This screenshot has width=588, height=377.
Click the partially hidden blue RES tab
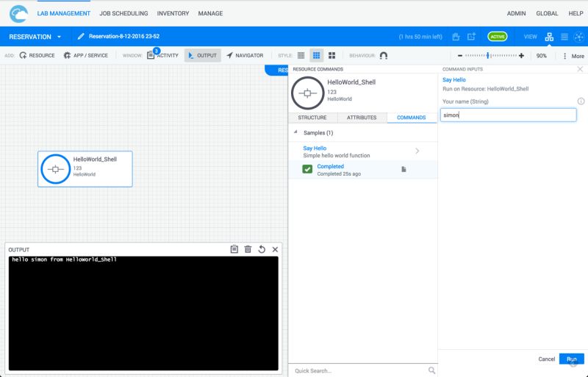click(x=277, y=70)
